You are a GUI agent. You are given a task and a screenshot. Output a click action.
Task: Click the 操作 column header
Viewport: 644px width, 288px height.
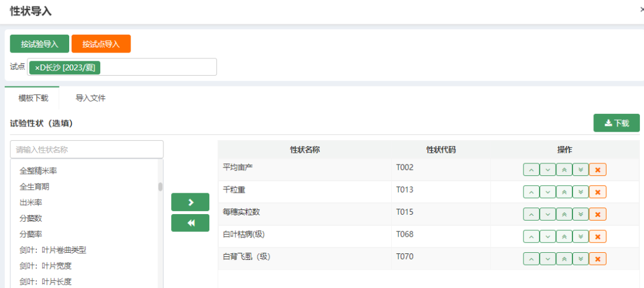(565, 150)
